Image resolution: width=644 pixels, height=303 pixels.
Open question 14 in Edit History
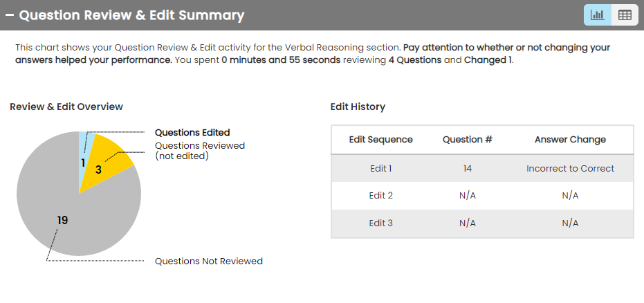point(467,168)
